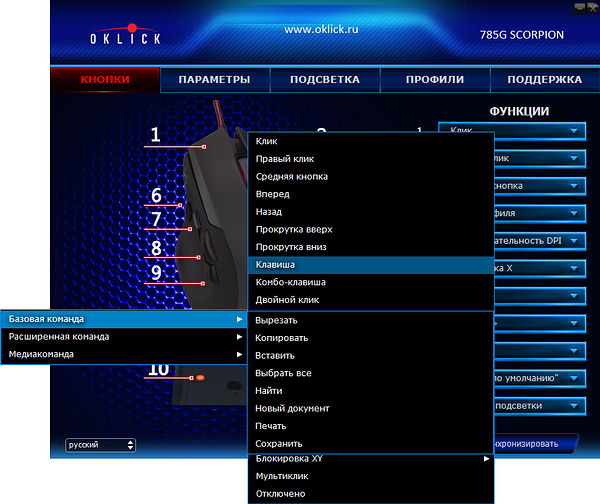600x504 pixels.
Task: Open the Блокировка XY submenu
Action: pyautogui.click(x=371, y=458)
